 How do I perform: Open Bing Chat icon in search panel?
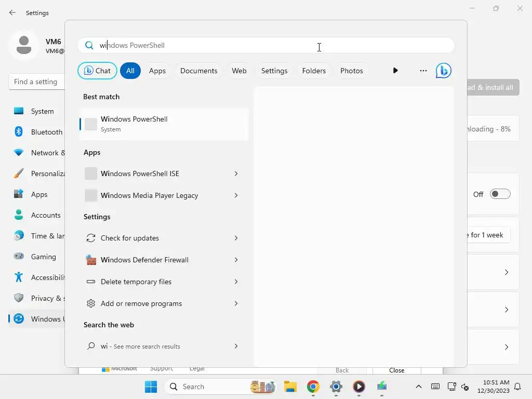(x=443, y=71)
